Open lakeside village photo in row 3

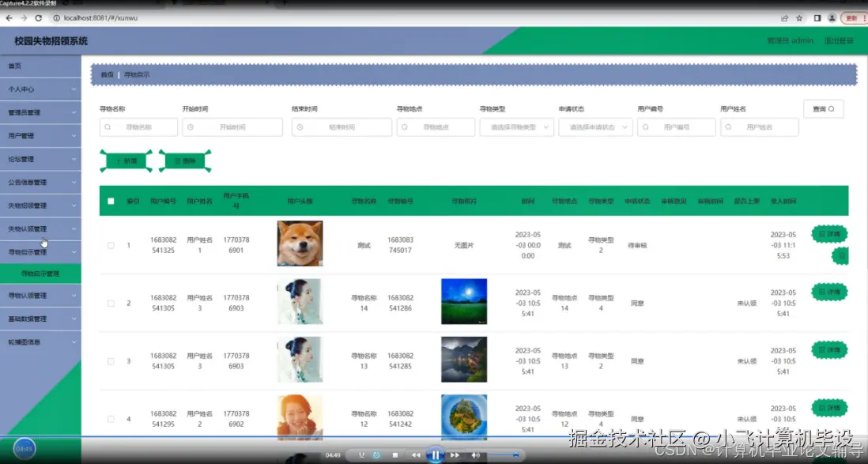464,360
